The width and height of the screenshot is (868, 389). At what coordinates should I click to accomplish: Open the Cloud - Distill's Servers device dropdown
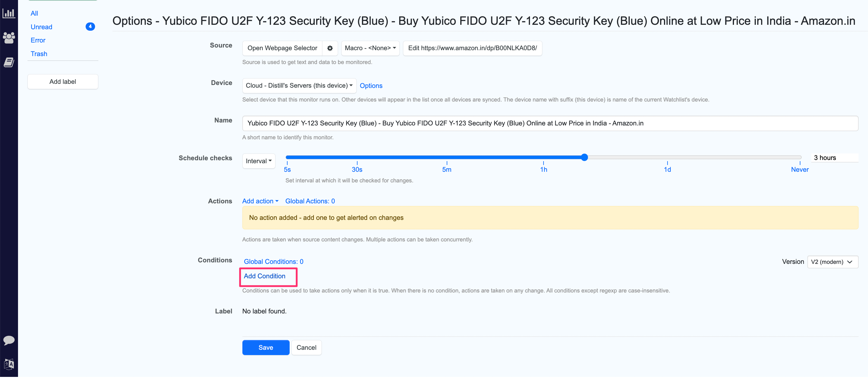[299, 86]
